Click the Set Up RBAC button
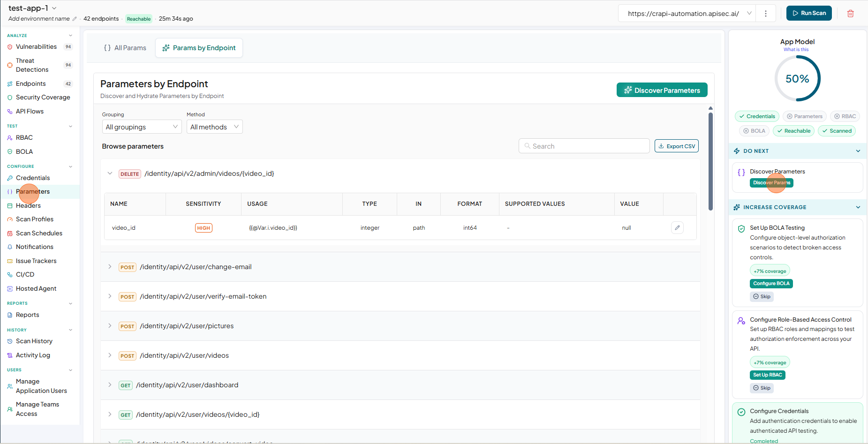This screenshot has width=868, height=444. pos(767,375)
